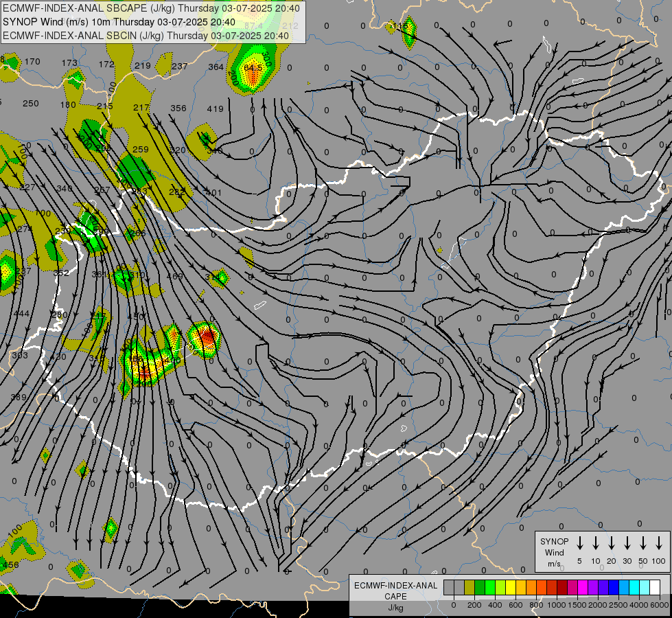Select the ECMWF-INDEX-ANAL SBCAPE header line
Screen dimensions: 672x618
click(x=151, y=8)
